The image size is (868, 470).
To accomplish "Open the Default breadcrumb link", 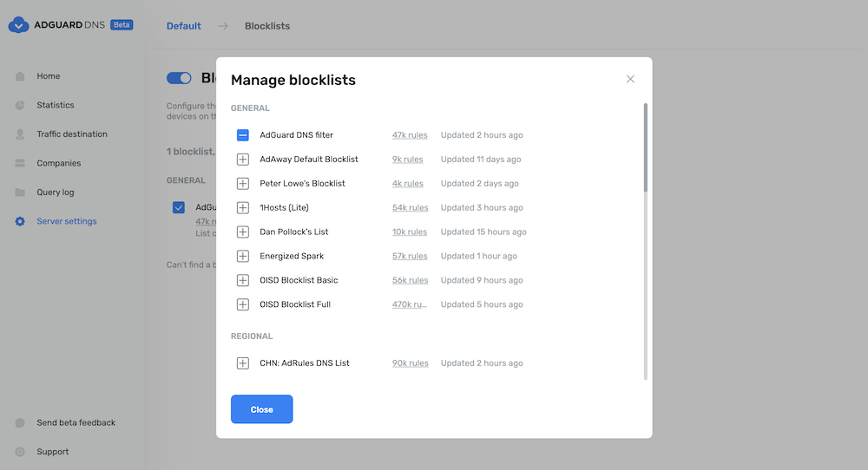I will tap(184, 26).
